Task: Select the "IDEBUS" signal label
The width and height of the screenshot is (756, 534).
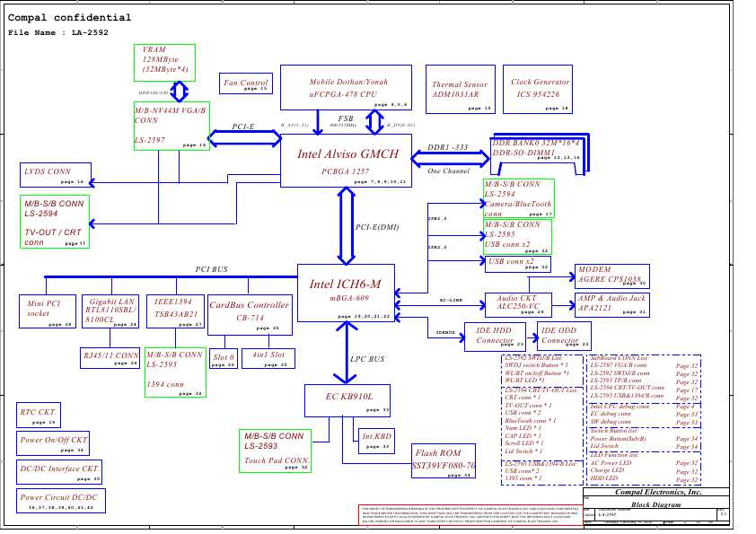Action: [445, 333]
